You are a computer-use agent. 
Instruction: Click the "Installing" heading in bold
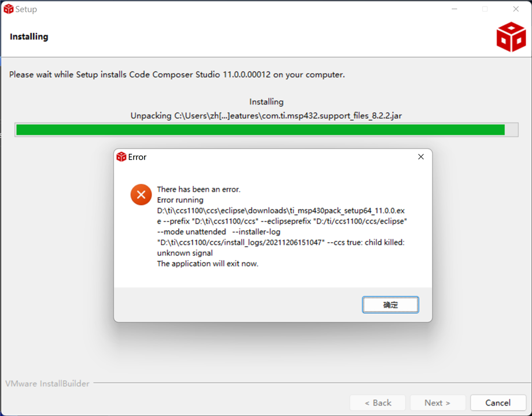(29, 36)
